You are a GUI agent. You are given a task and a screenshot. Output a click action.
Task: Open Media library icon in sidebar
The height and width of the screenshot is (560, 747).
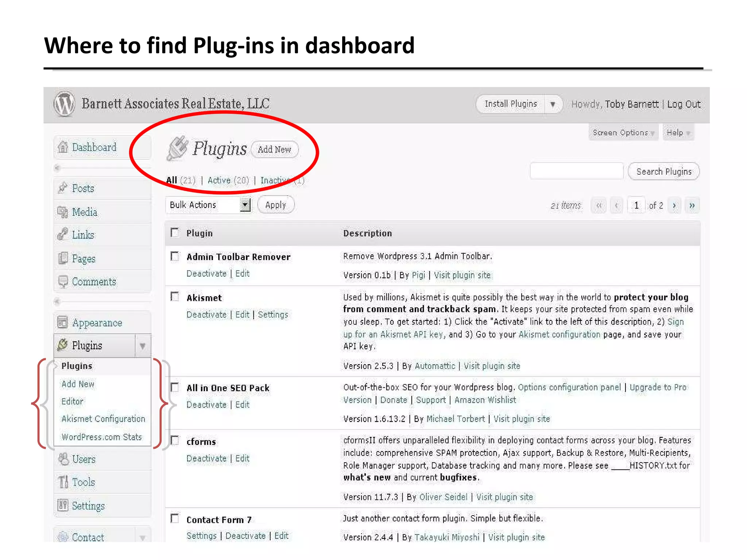(x=63, y=212)
